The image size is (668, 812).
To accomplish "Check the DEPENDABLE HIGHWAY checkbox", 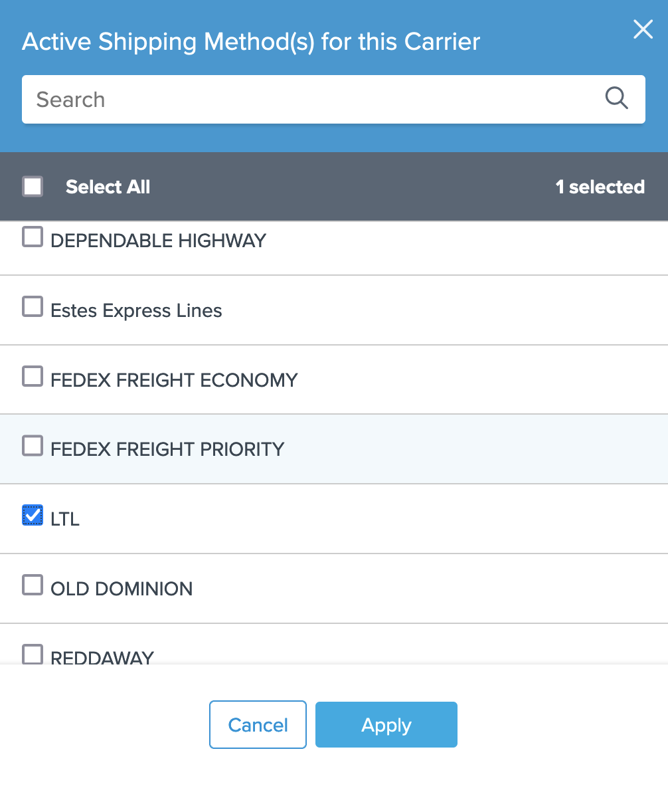I will [33, 237].
